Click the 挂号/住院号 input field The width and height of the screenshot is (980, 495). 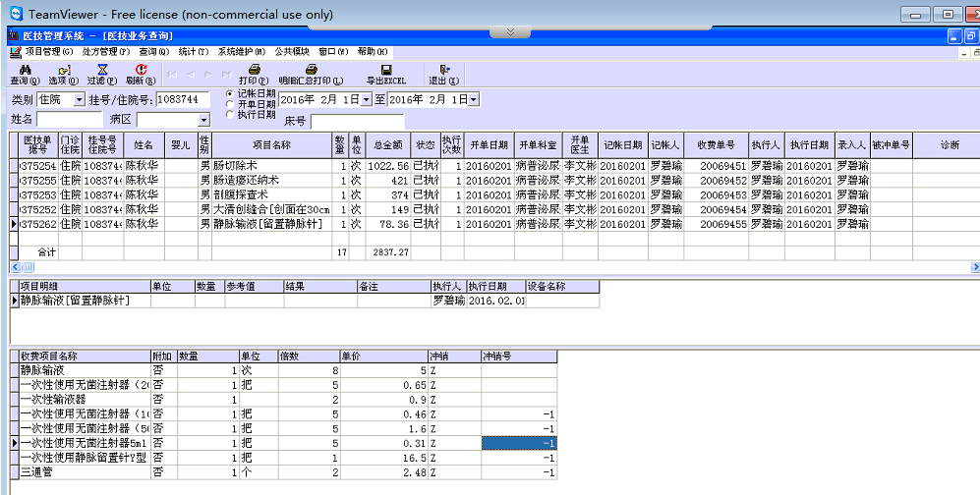tap(185, 99)
